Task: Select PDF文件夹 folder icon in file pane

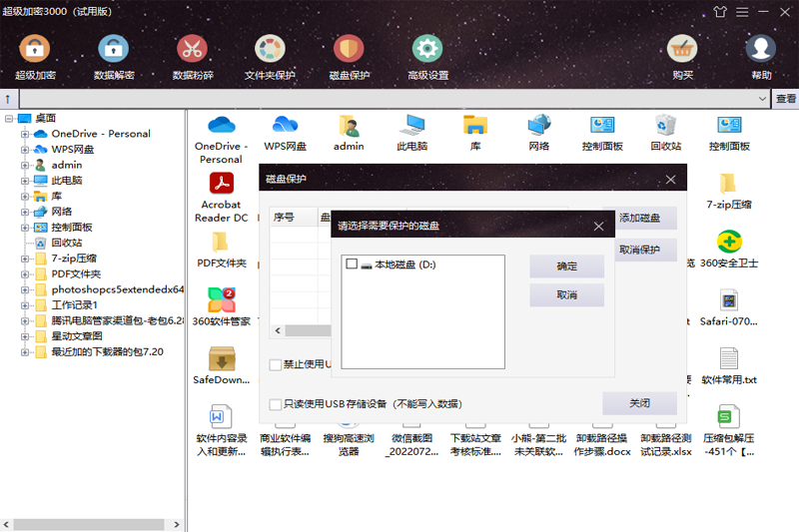Action: click(221, 250)
